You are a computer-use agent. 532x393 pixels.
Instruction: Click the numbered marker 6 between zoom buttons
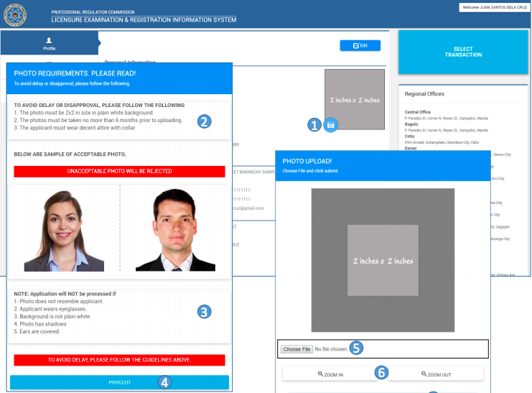coord(382,372)
